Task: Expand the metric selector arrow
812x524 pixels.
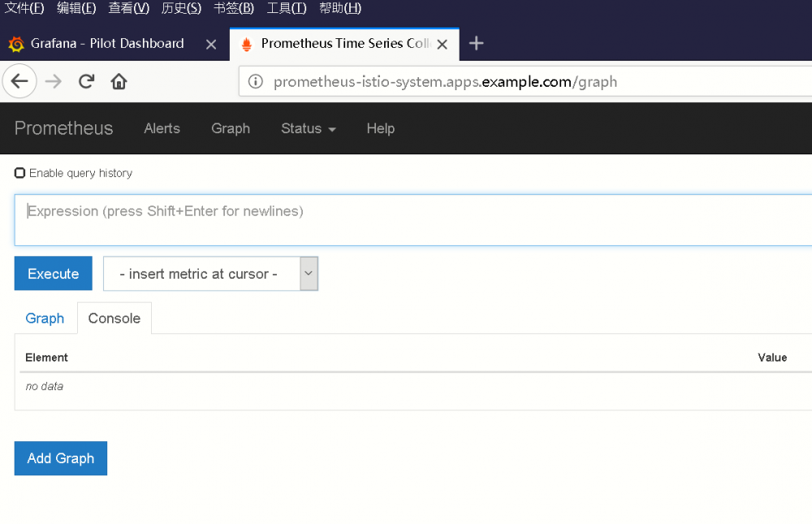Action: [308, 274]
